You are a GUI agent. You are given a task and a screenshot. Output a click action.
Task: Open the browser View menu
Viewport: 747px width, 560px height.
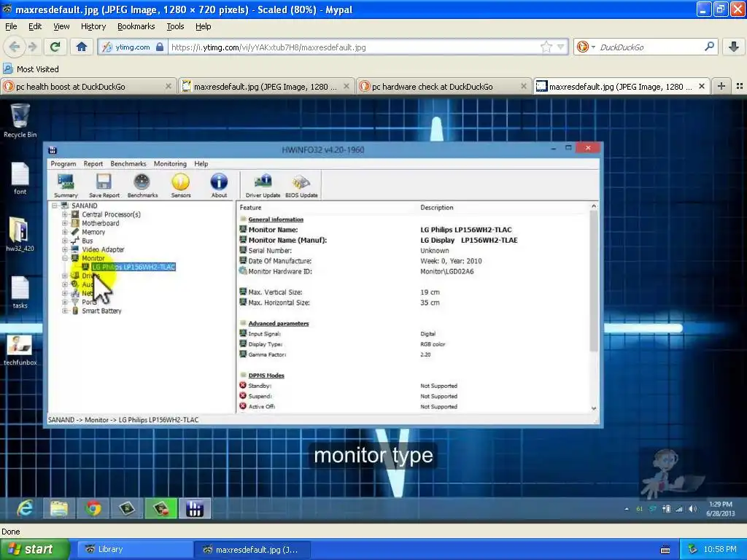[x=61, y=26]
